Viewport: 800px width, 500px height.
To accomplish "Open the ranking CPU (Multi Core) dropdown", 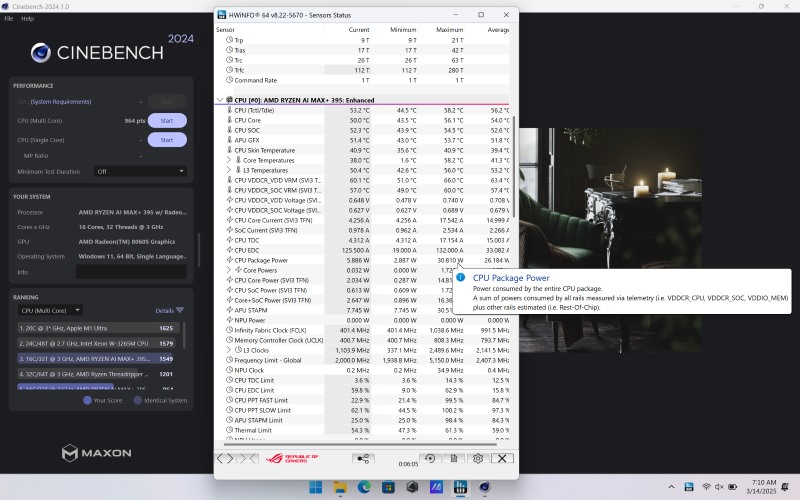I will tap(50, 310).
